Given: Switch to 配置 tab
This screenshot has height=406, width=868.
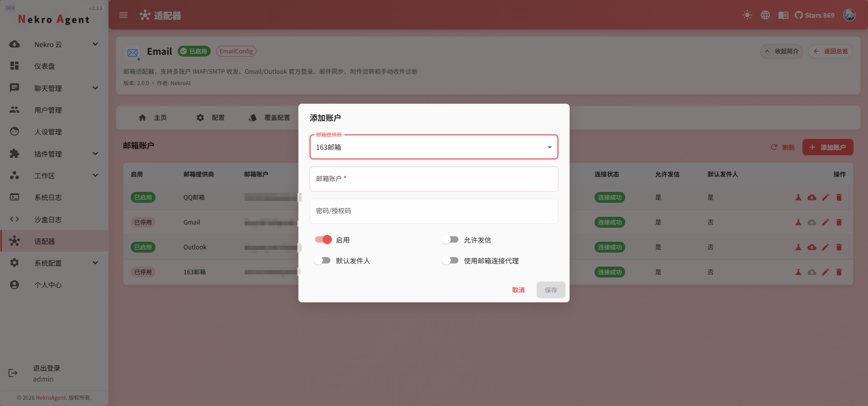Looking at the screenshot, I should [211, 118].
